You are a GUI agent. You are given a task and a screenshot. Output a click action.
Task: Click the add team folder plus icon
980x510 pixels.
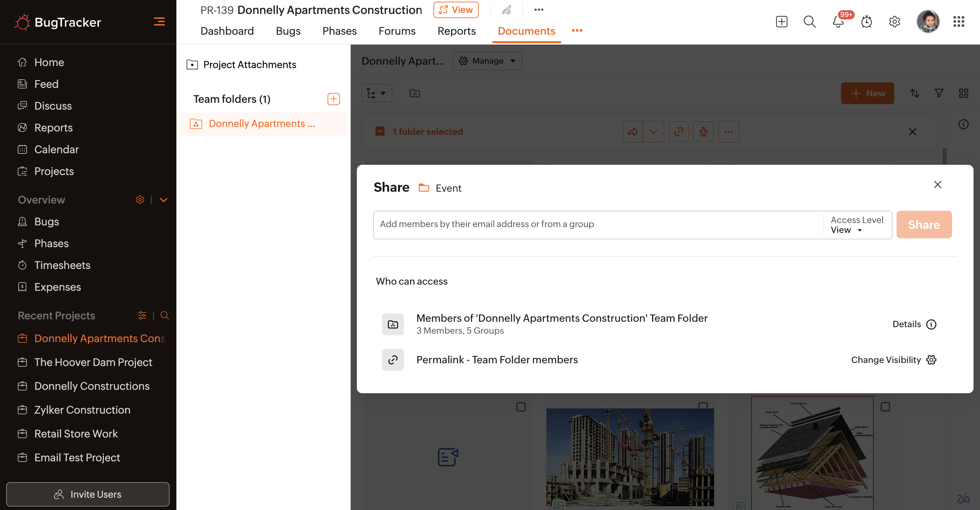tap(333, 99)
